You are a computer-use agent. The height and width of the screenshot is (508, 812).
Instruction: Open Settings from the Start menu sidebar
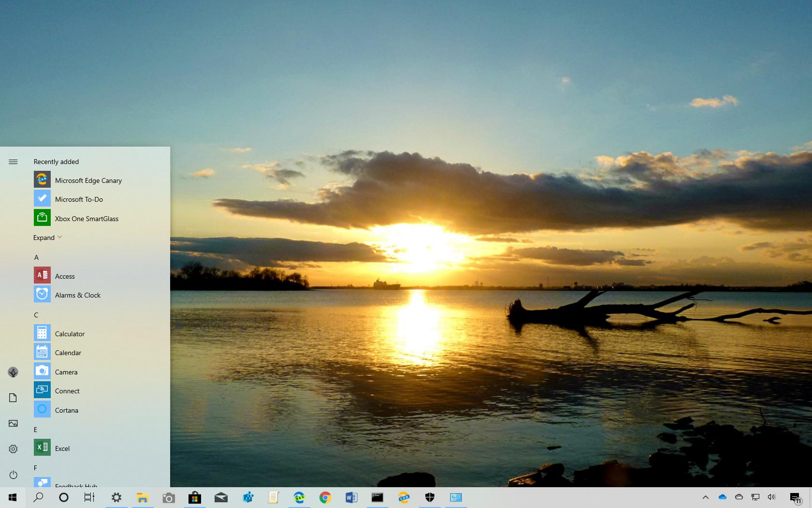tap(13, 449)
